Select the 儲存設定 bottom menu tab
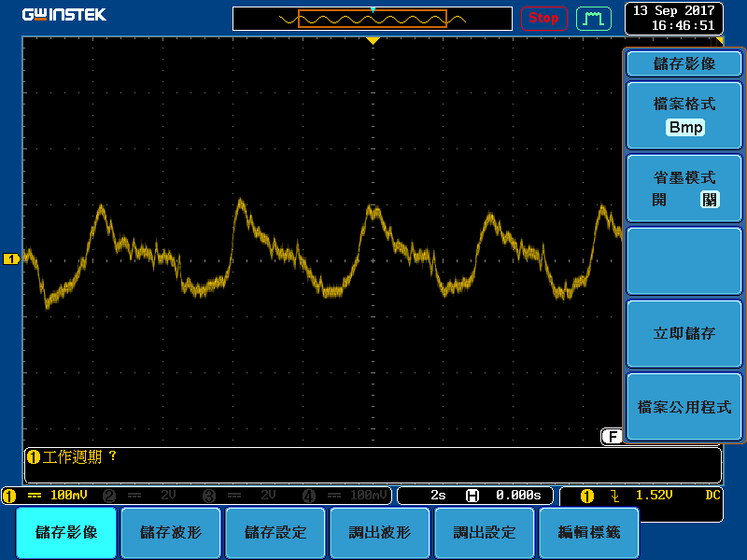Image resolution: width=747 pixels, height=560 pixels. click(275, 532)
